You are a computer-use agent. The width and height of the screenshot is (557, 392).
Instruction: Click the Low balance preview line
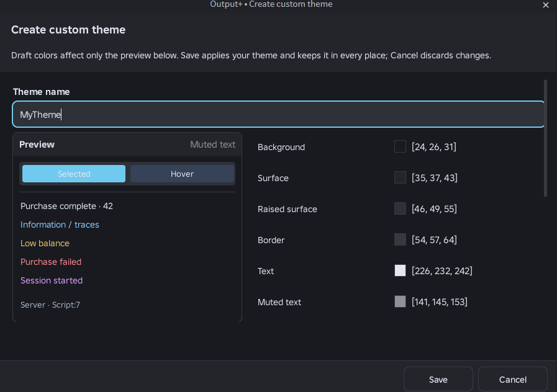[45, 243]
